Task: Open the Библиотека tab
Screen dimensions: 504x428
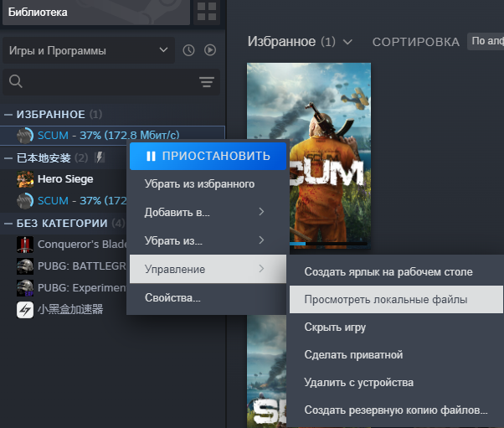Action: [96, 13]
